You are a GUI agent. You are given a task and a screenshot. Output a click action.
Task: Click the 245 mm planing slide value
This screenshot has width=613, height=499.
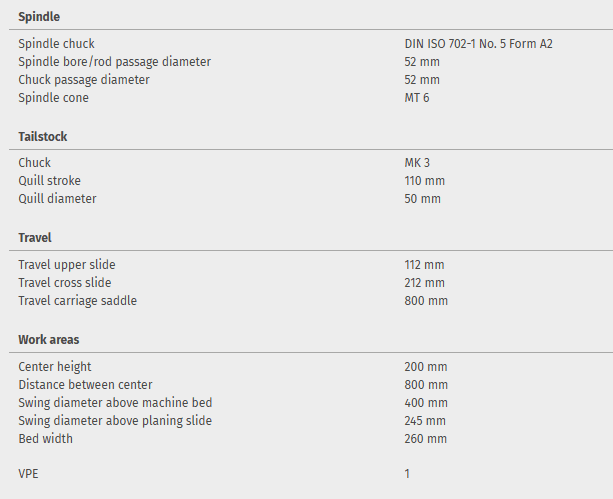(425, 421)
